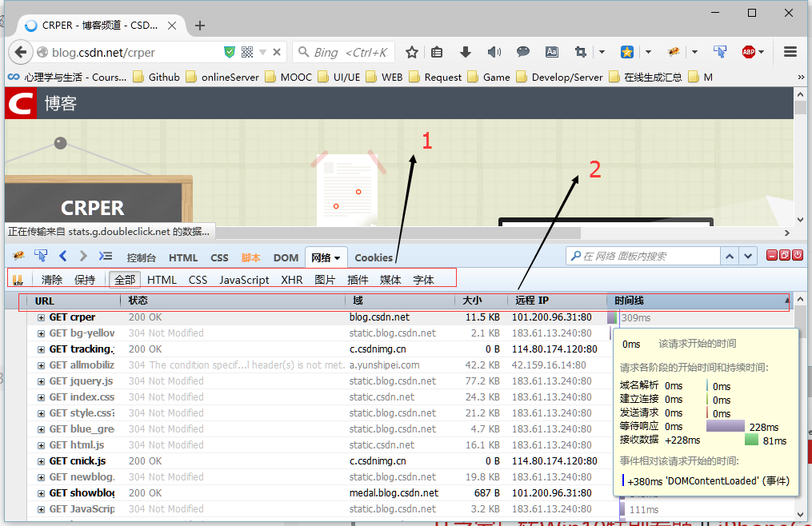Screen dimensions: 812x526
Task: Switch to the 控制台 tab
Action: tap(142, 258)
